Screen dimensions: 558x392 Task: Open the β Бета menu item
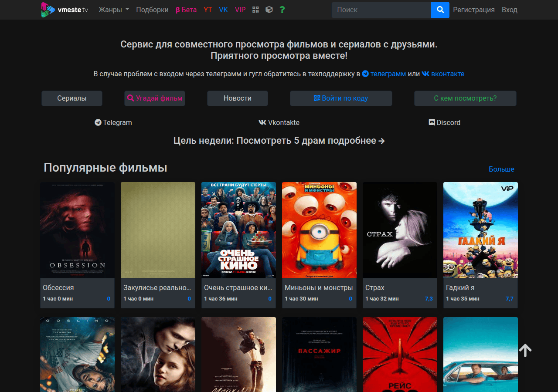point(186,10)
